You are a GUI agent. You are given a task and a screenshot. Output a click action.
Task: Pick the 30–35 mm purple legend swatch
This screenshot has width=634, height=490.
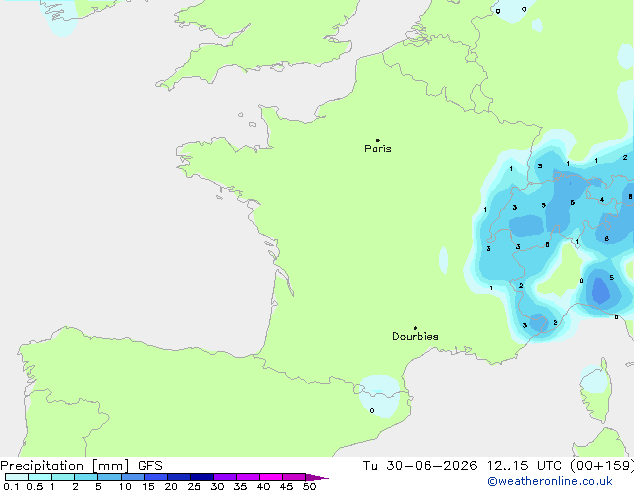pos(225,477)
